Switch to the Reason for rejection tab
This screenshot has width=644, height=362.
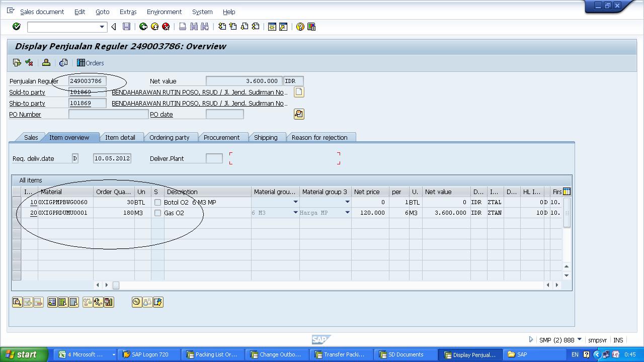click(x=319, y=137)
